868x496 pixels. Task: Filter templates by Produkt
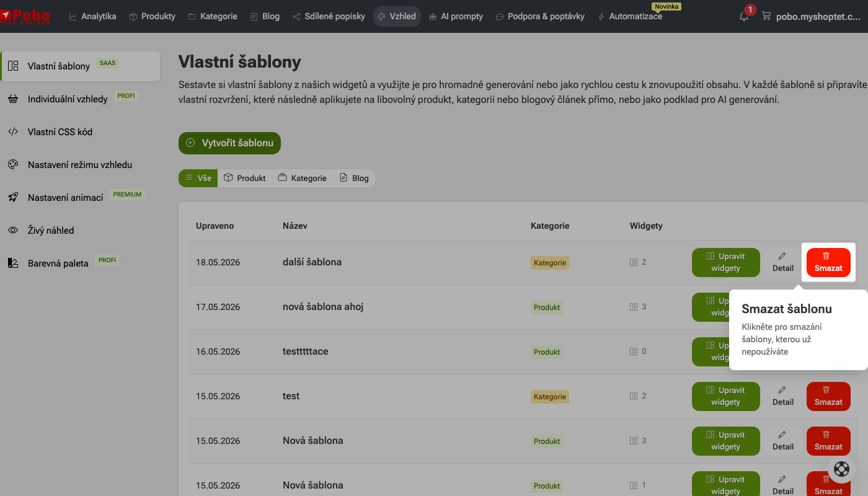245,178
